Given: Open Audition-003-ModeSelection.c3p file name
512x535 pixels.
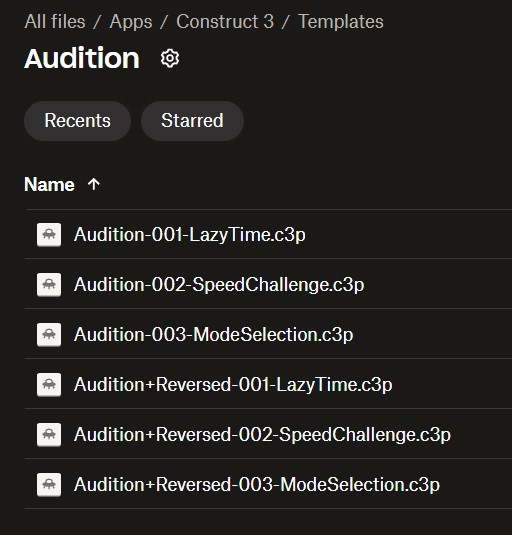Looking at the screenshot, I should point(214,335).
